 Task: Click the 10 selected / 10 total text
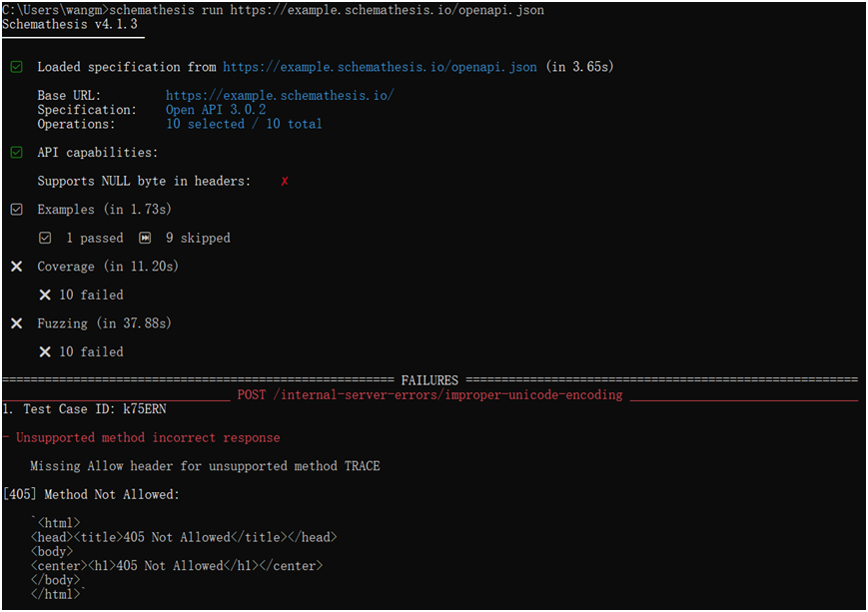[x=244, y=125]
